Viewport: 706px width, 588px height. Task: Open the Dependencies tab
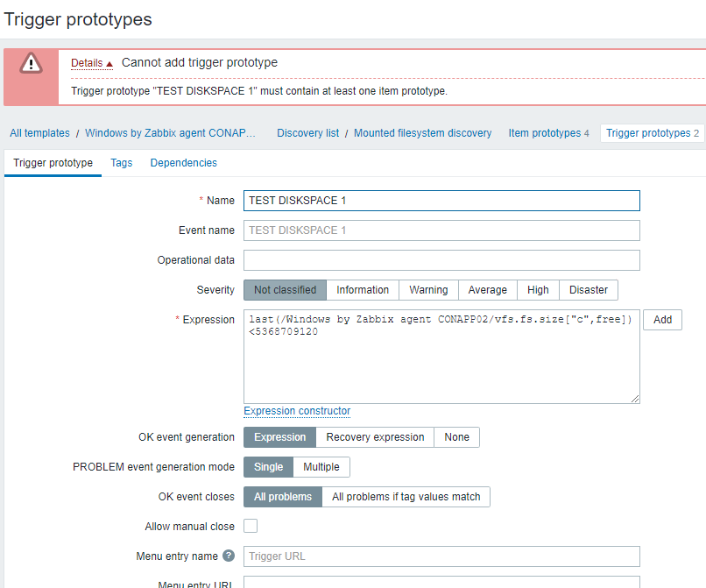[183, 163]
